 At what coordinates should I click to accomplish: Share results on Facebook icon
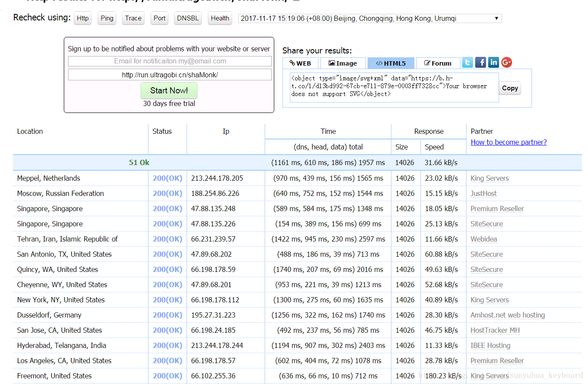pos(480,63)
